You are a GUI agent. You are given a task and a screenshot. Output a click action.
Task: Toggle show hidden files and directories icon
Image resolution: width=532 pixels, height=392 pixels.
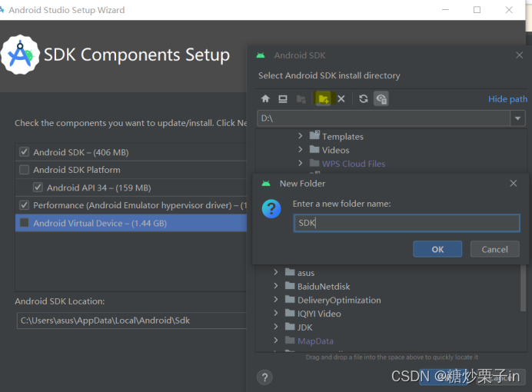[381, 98]
